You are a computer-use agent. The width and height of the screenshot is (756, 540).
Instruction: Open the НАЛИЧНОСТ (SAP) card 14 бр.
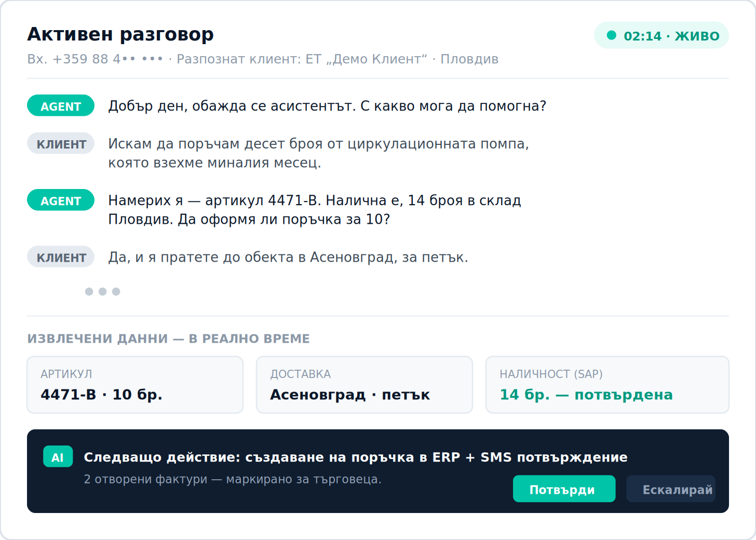point(607,385)
